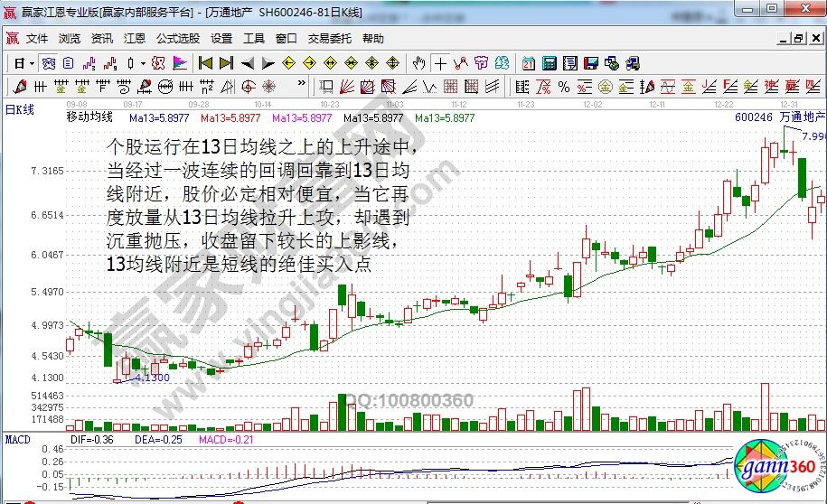The height and width of the screenshot is (504, 827).
Task: Jump to last bar icon
Action: [226, 63]
